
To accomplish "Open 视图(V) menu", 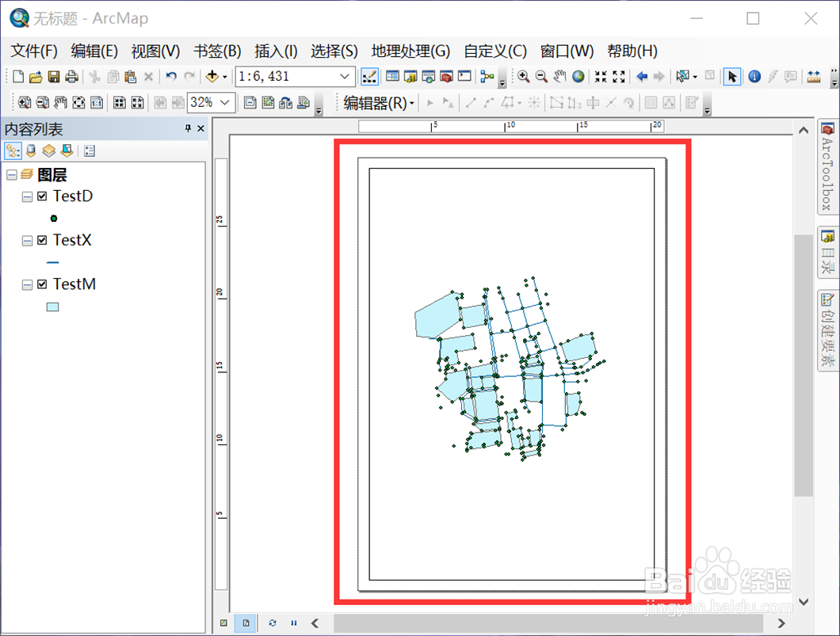I will point(155,51).
